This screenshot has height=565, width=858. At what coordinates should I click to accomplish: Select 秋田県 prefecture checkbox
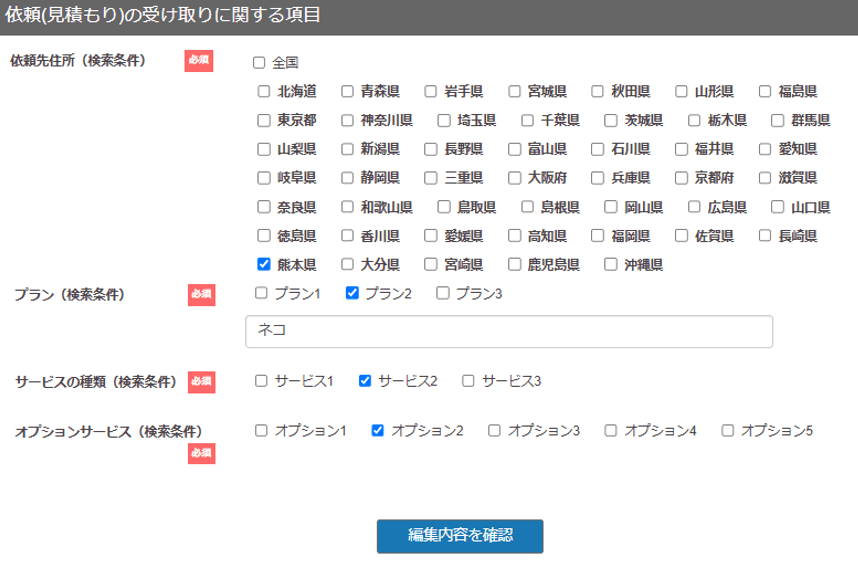[x=598, y=91]
